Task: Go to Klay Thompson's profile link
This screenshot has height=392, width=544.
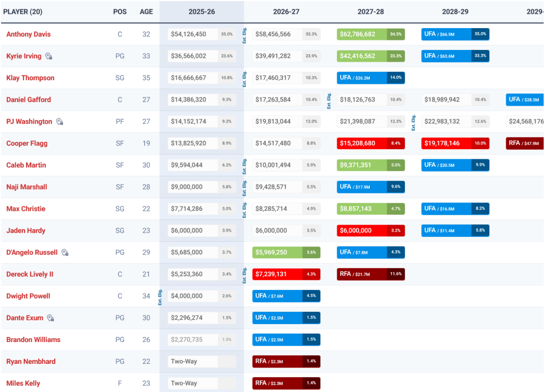Action: click(x=30, y=78)
